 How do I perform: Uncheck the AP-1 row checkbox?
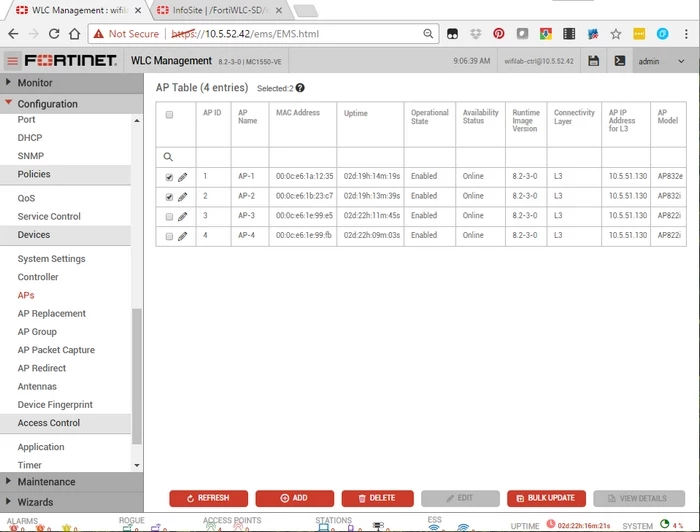coord(169,177)
